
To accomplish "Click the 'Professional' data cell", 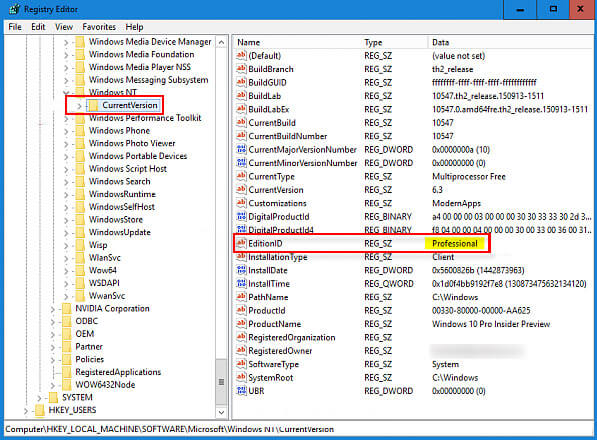I will pyautogui.click(x=455, y=243).
